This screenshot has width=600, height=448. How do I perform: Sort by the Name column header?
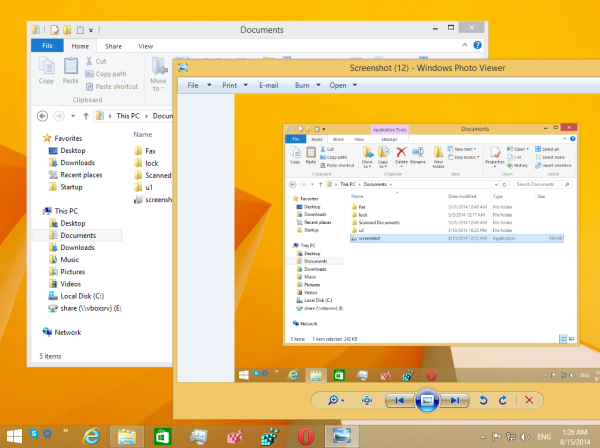click(x=143, y=134)
